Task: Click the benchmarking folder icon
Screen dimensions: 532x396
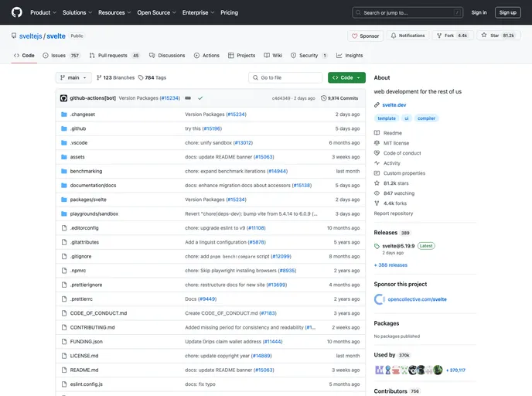Action: click(63, 172)
